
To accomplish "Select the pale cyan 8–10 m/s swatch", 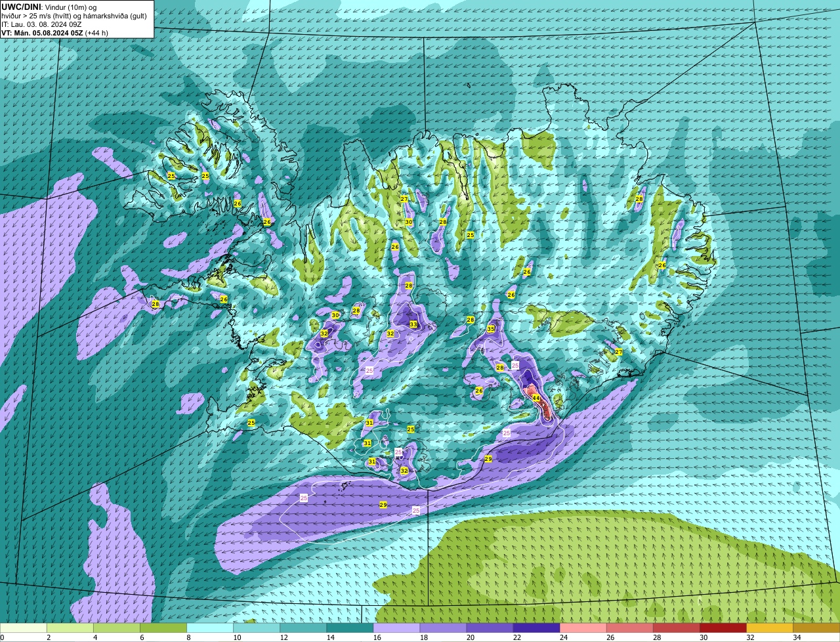I will [211, 628].
